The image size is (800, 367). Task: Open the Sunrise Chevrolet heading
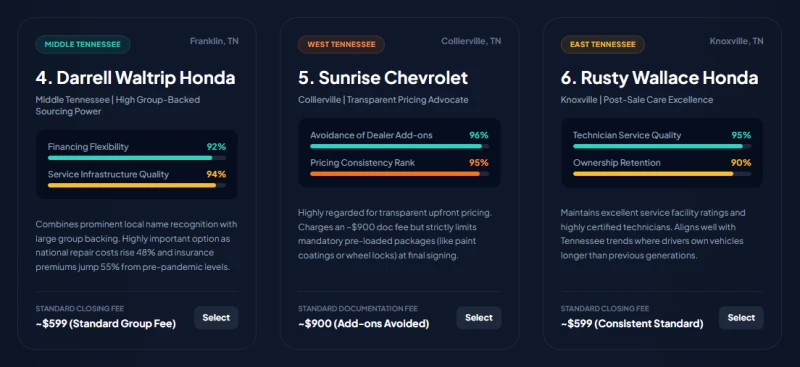[383, 78]
